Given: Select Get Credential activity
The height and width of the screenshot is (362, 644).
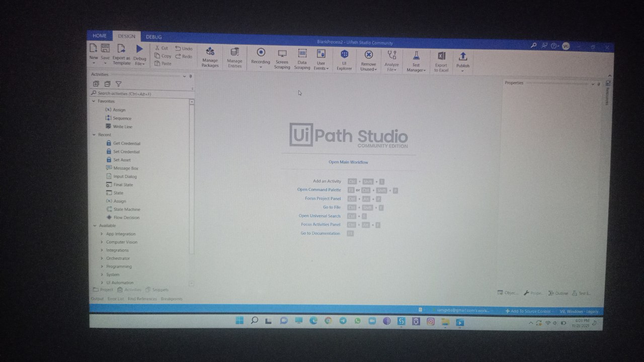Looking at the screenshot, I should click(x=123, y=143).
